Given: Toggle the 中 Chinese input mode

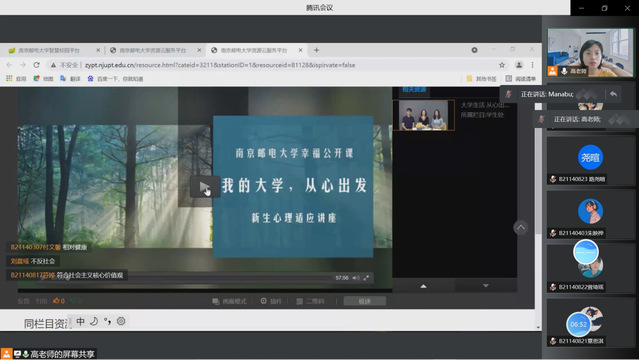Looking at the screenshot, I should click(80, 321).
